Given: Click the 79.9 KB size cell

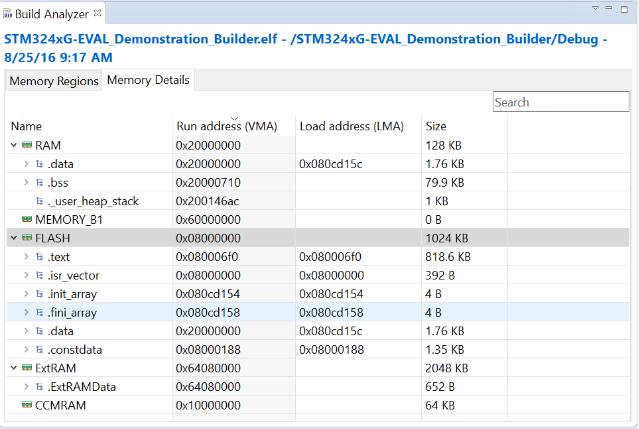Looking at the screenshot, I should pyautogui.click(x=445, y=183).
